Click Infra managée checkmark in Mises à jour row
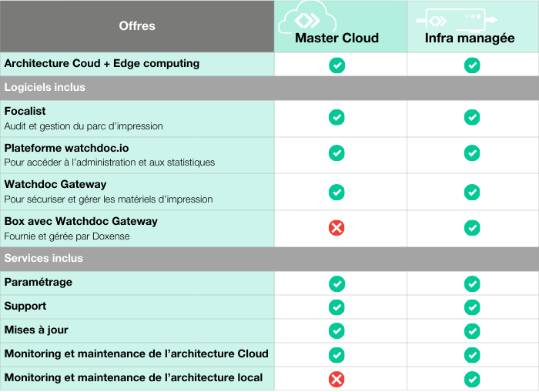 tap(472, 331)
